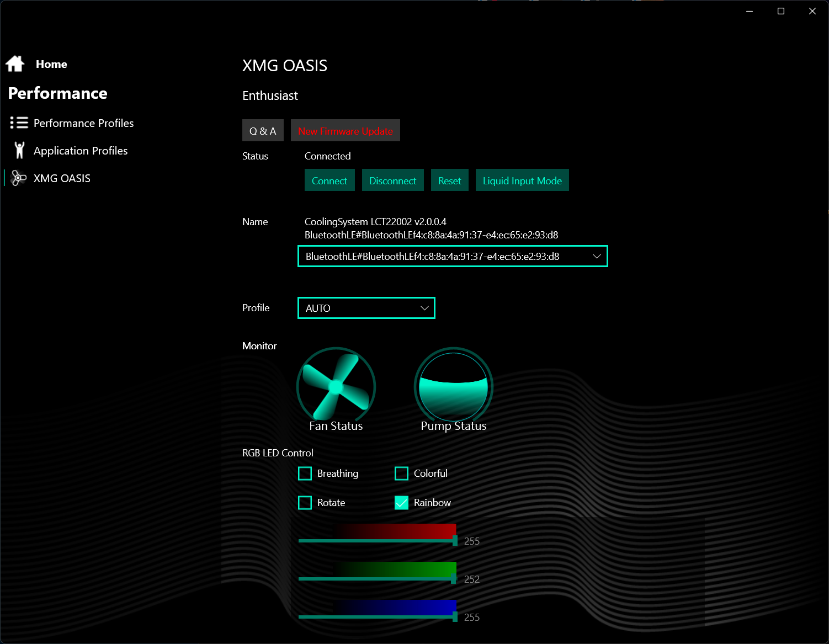Click the Pump Status monitor icon

[x=453, y=386]
